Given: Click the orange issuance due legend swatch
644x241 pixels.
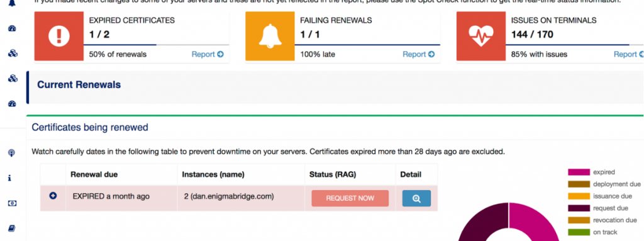Looking at the screenshot, I should point(579,196).
